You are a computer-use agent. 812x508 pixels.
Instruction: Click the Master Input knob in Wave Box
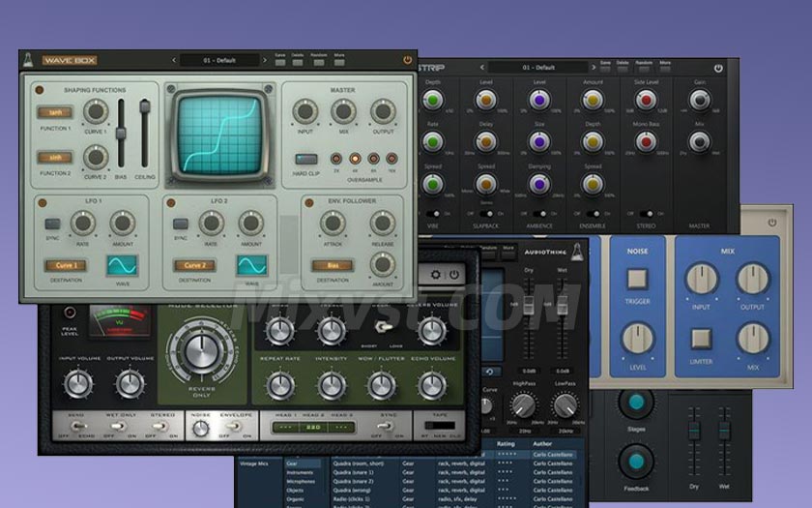coord(305,111)
